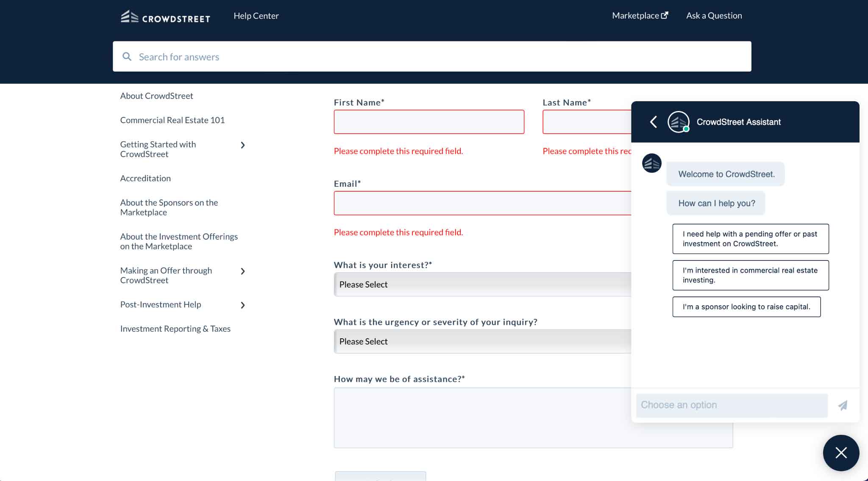
Task: Click the CrowdStreet logo in header
Action: coord(165,17)
